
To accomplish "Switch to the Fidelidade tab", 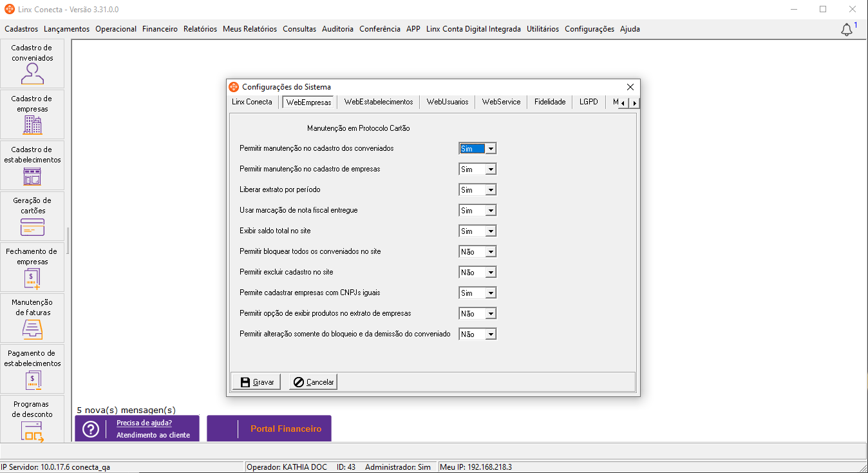I will pyautogui.click(x=550, y=102).
